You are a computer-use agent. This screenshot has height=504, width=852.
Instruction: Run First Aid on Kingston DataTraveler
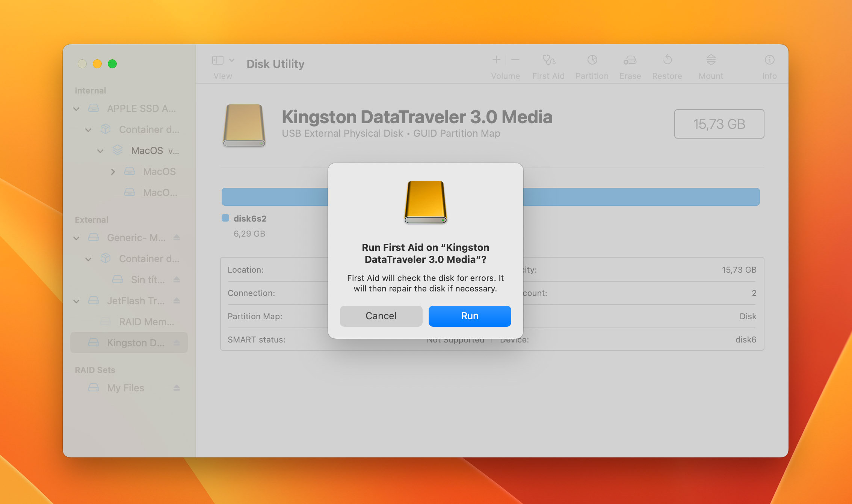click(469, 315)
